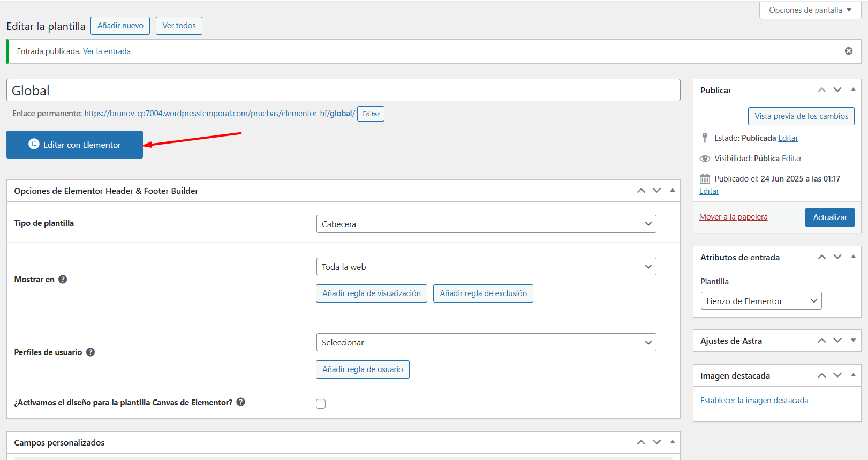Click the Actualizar button

830,217
